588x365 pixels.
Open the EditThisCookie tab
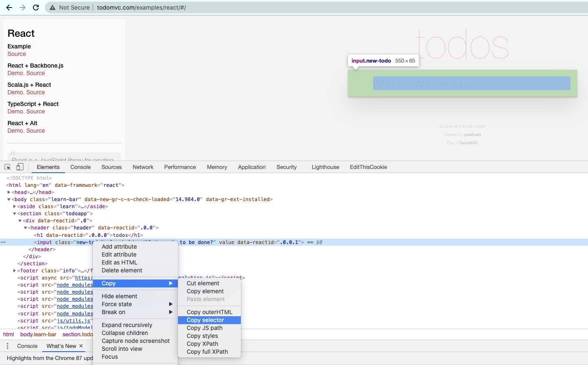[368, 167]
